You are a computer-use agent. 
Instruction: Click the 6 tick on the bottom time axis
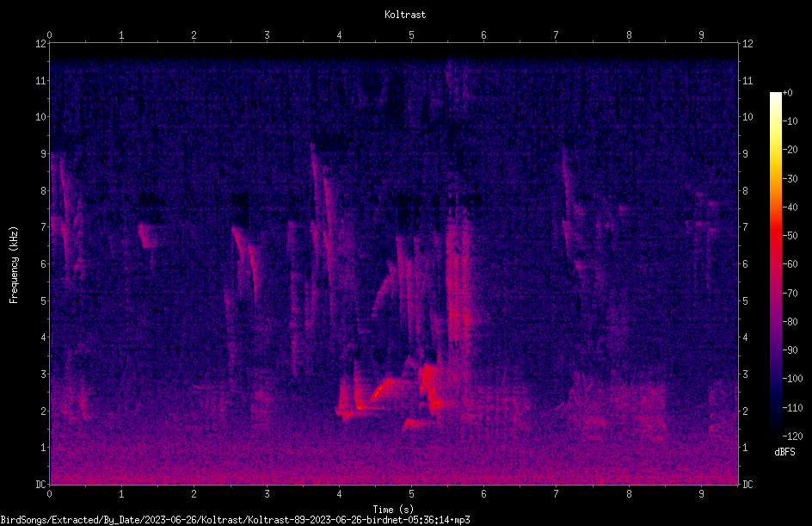(483, 494)
